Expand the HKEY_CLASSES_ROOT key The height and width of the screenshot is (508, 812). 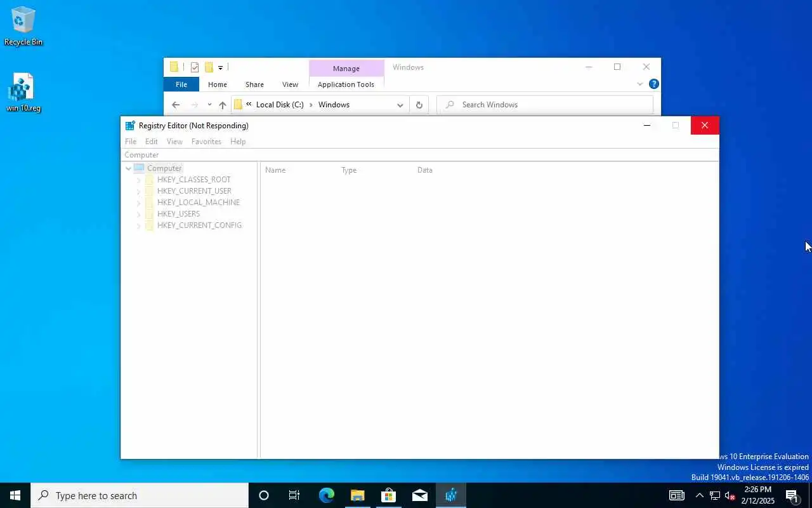click(x=138, y=180)
